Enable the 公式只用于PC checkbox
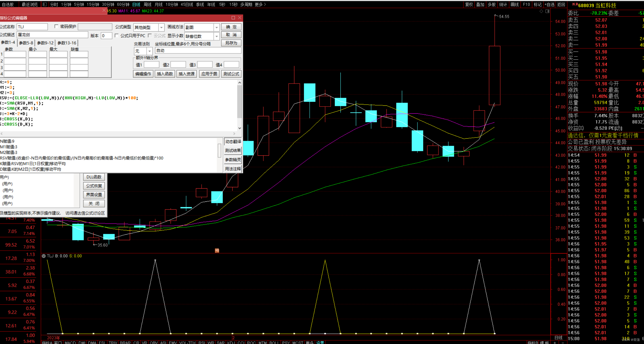 tap(117, 36)
